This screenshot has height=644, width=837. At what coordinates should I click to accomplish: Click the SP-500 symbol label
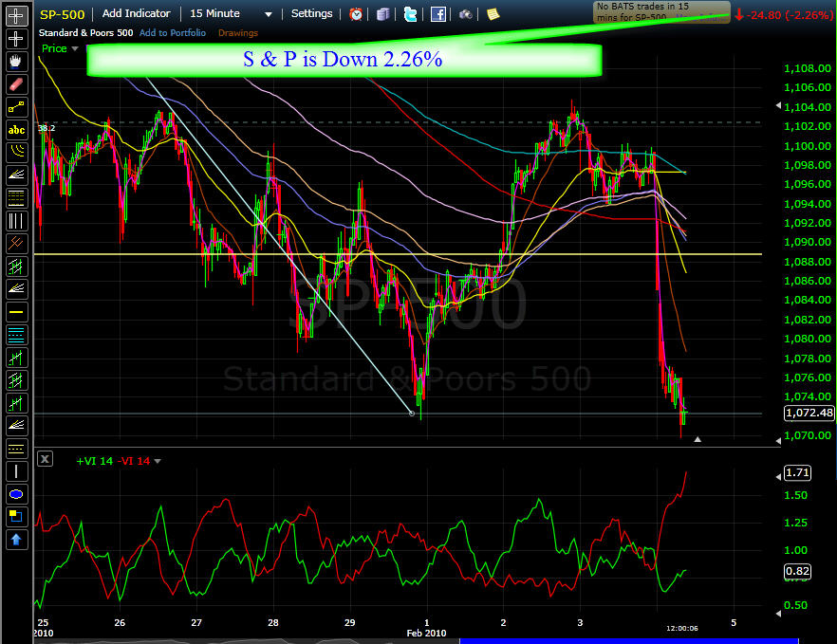pyautogui.click(x=62, y=15)
